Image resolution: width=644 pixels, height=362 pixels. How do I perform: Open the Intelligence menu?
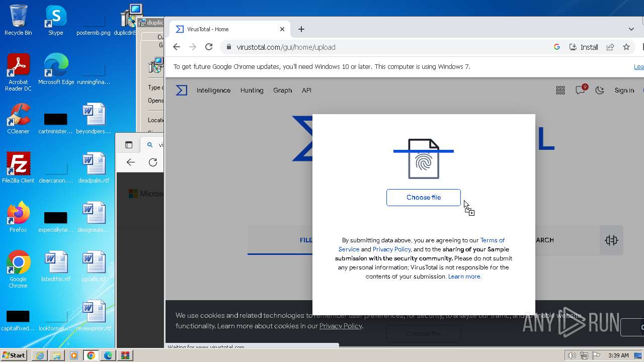213,90
